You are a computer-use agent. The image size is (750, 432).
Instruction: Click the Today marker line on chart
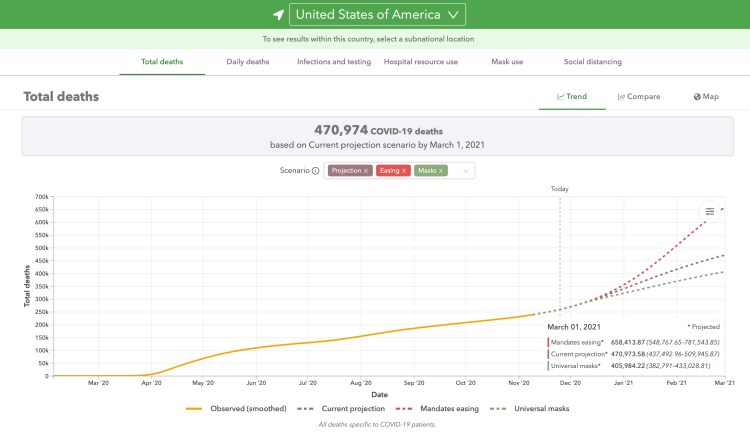pos(560,250)
